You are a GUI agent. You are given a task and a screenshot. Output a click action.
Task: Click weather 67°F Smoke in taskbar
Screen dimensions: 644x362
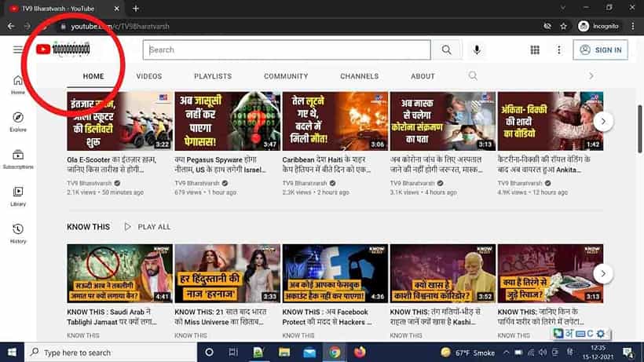click(x=467, y=353)
